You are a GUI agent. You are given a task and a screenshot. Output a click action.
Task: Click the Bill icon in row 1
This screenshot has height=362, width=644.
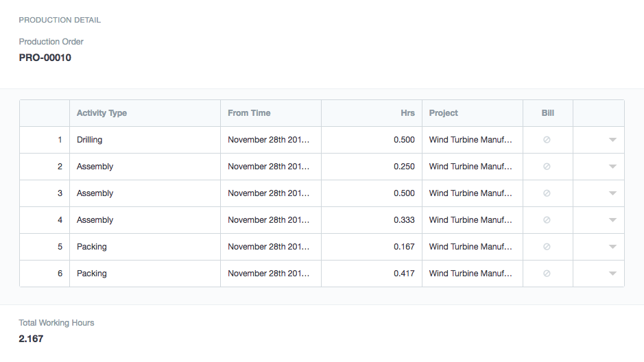click(547, 140)
